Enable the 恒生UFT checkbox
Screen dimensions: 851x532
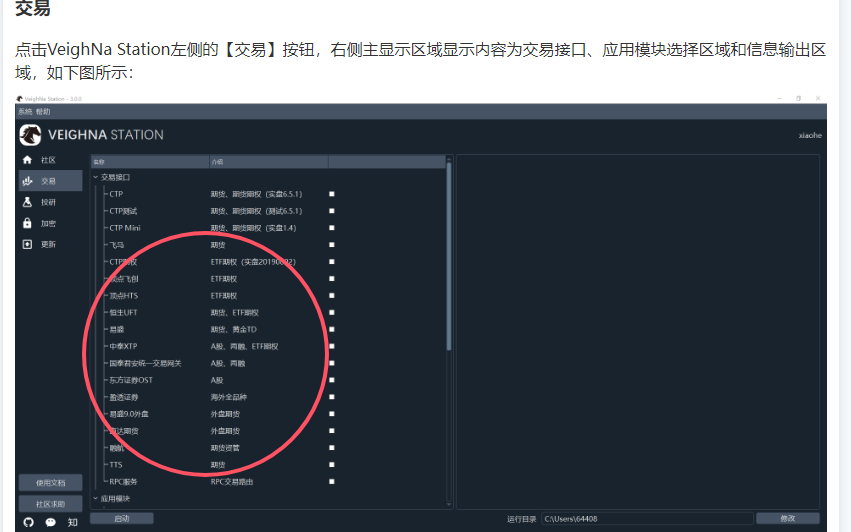(x=332, y=313)
